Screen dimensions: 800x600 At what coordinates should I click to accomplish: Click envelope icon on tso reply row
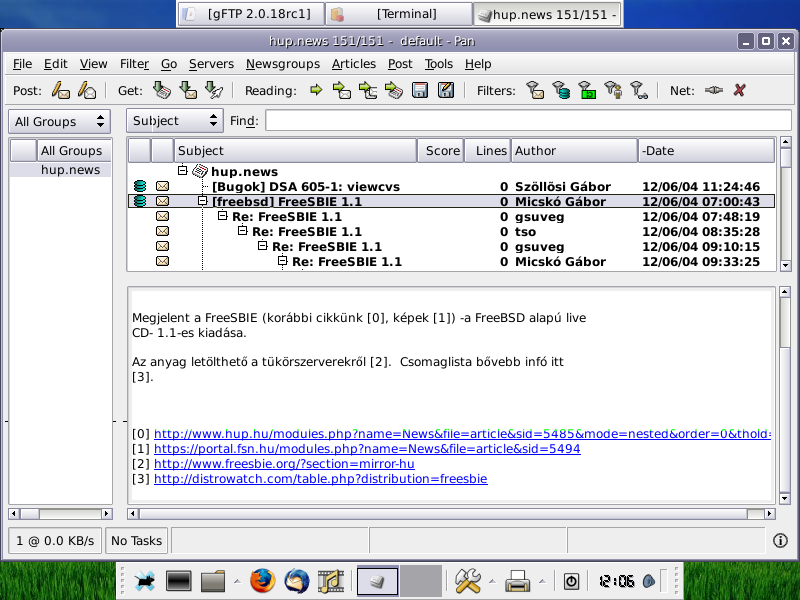click(x=162, y=231)
